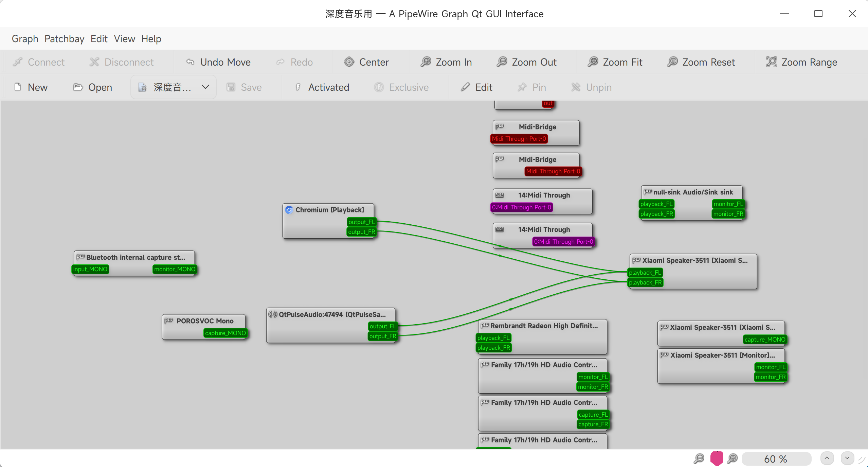Expand the 深度音 patchbay dropdown

pyautogui.click(x=205, y=87)
